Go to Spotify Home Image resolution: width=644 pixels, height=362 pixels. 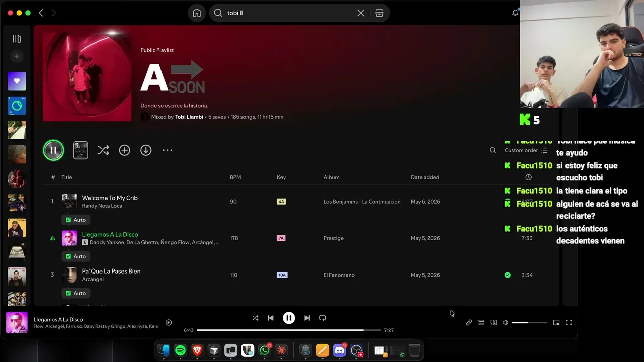click(x=197, y=13)
